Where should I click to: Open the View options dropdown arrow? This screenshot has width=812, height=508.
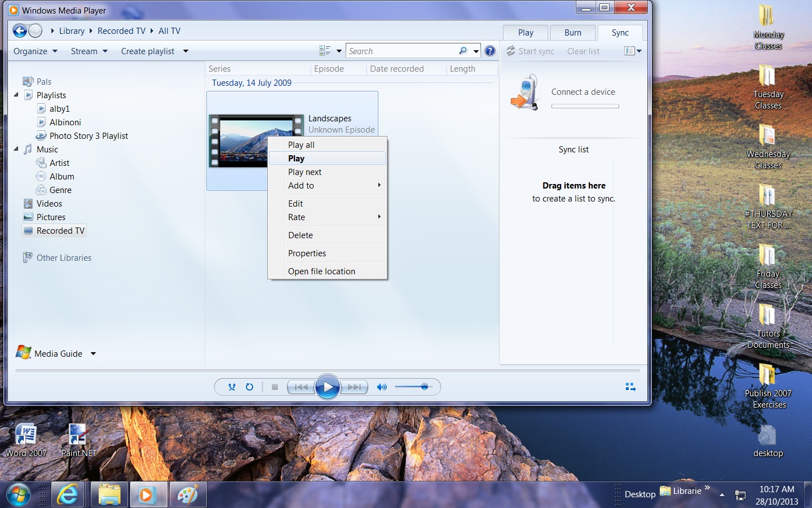339,51
